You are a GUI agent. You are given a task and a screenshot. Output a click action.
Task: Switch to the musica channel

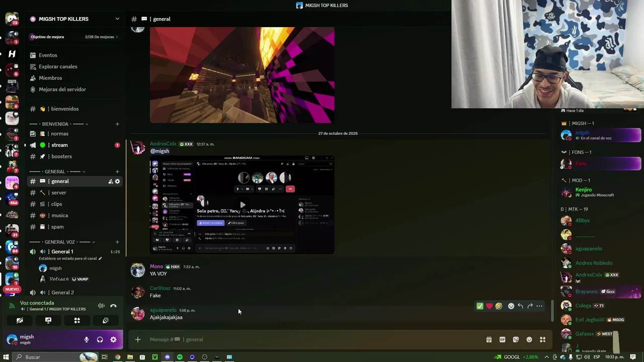[74, 215]
